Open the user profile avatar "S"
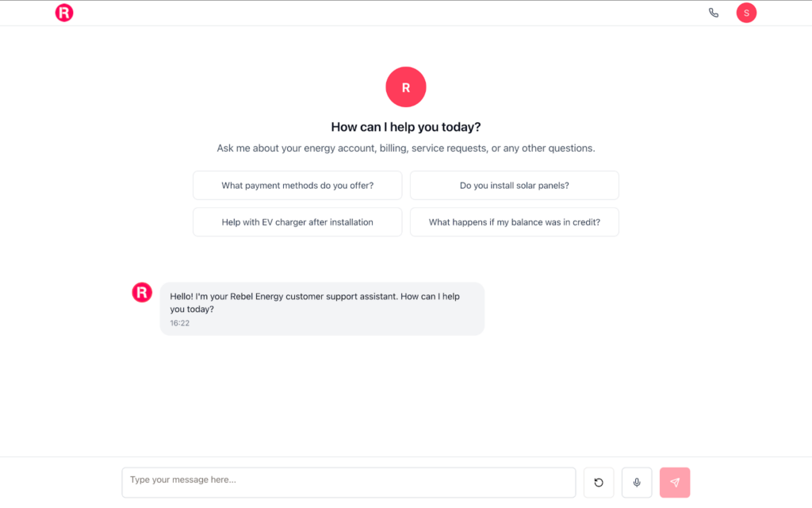This screenshot has width=812, height=508. click(x=746, y=13)
